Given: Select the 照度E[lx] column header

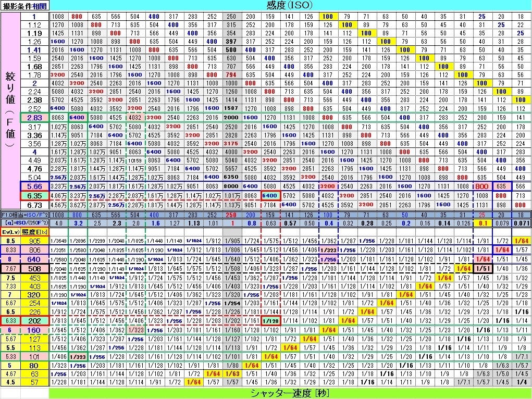Looking at the screenshot, I should click(34, 232).
